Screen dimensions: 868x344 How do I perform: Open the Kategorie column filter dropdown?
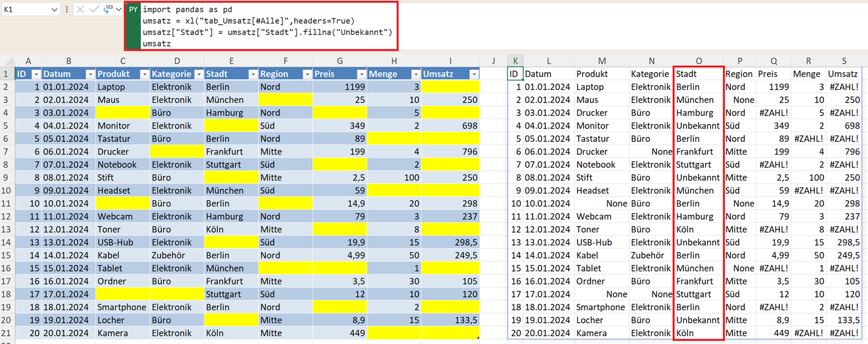pos(198,75)
